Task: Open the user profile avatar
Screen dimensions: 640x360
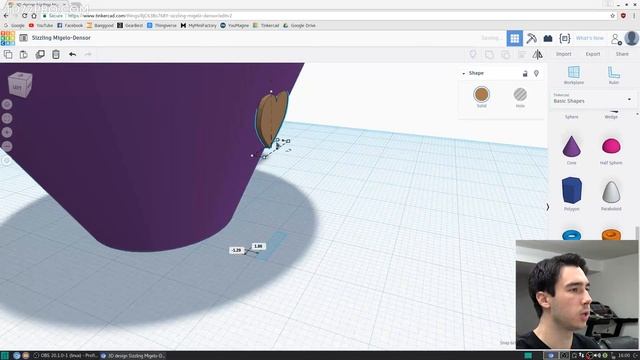Action: [631, 38]
